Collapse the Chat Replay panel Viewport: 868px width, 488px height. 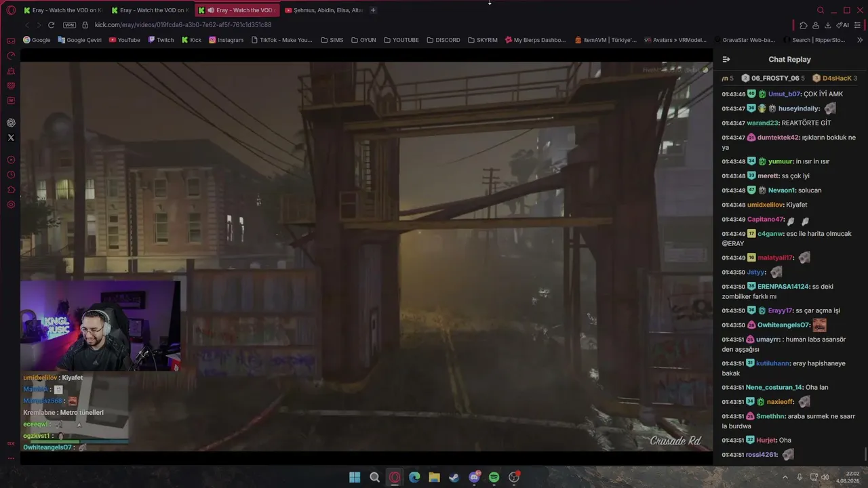pyautogui.click(x=726, y=60)
